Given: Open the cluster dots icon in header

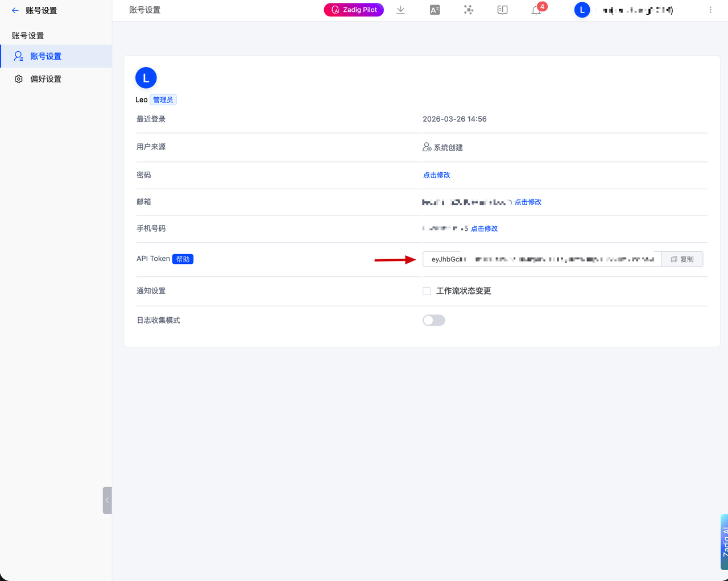Looking at the screenshot, I should click(469, 10).
